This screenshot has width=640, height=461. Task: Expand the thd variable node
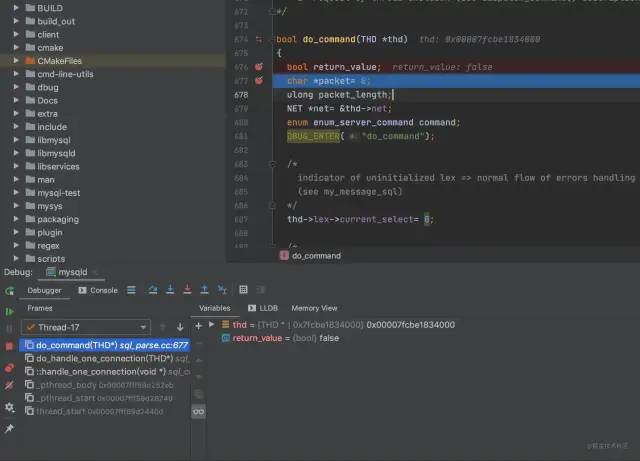[211, 325]
